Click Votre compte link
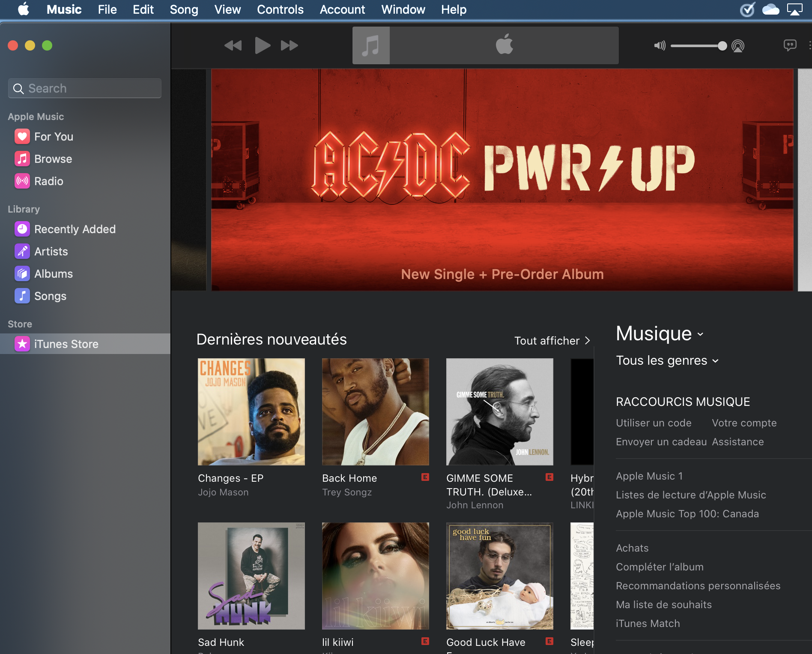Viewport: 812px width, 654px height. coord(744,423)
